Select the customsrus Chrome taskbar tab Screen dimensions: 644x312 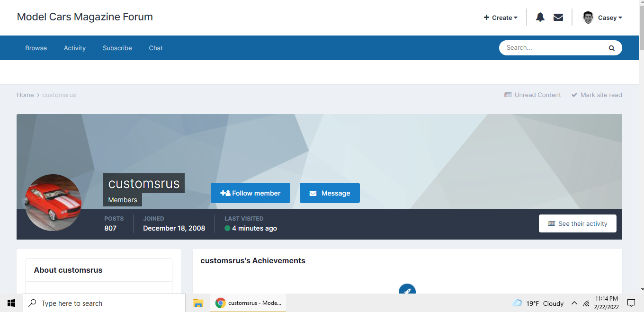click(248, 303)
